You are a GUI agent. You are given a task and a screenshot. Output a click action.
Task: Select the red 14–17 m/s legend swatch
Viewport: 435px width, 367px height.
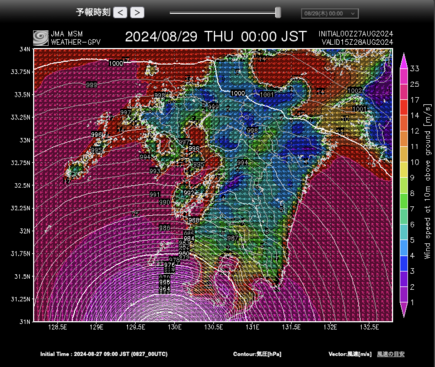coord(404,107)
